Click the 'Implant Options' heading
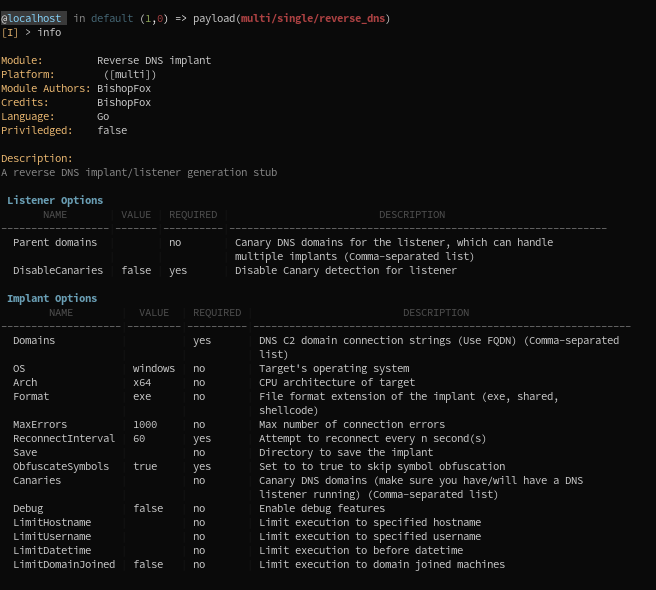Image resolution: width=656 pixels, height=590 pixels. pyautogui.click(x=52, y=298)
